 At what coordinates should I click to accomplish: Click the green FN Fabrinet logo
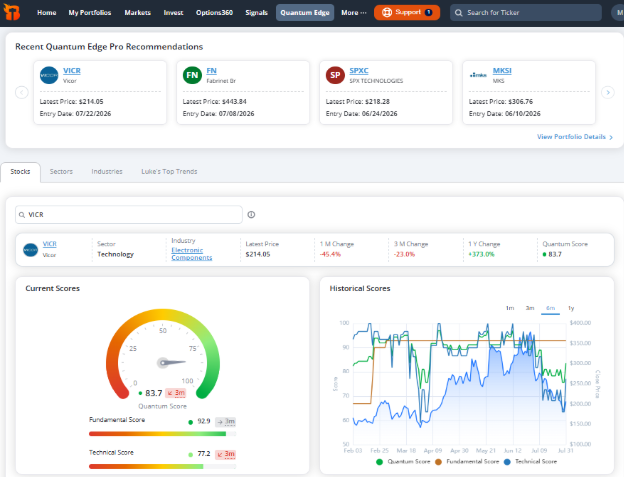[x=192, y=75]
